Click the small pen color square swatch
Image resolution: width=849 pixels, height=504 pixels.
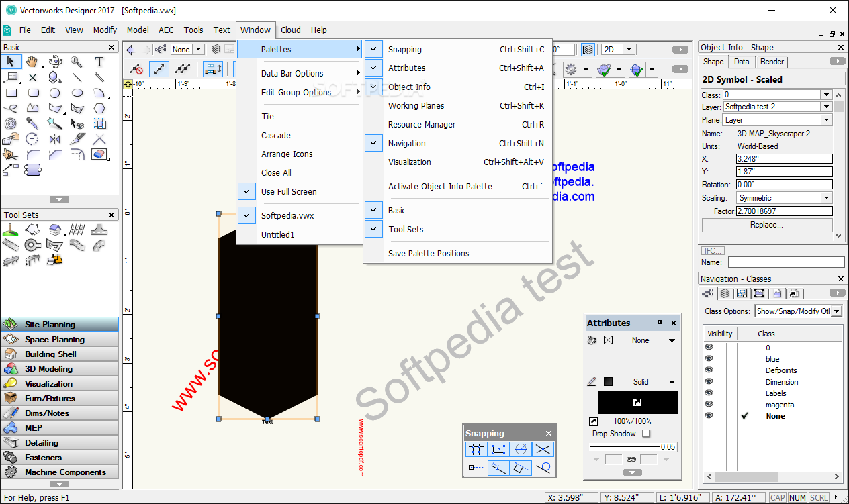[x=608, y=382]
